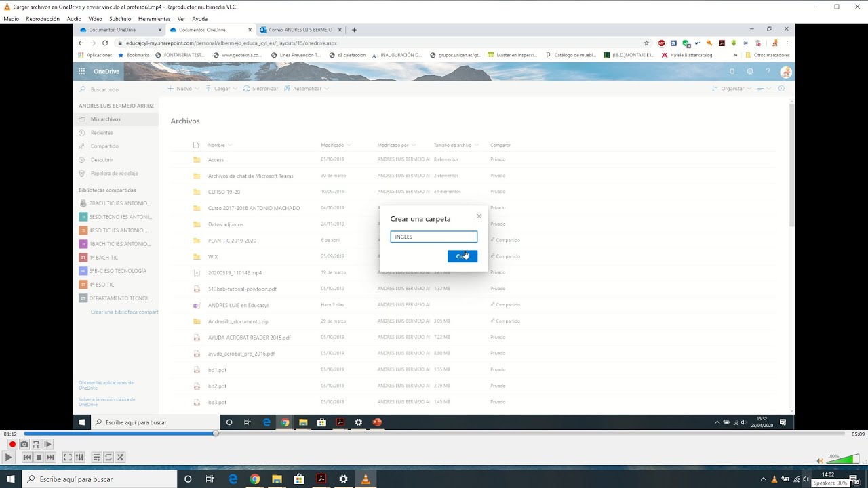Click the VLC seek bar handle
Screen dimensions: 868x488
tap(216, 434)
